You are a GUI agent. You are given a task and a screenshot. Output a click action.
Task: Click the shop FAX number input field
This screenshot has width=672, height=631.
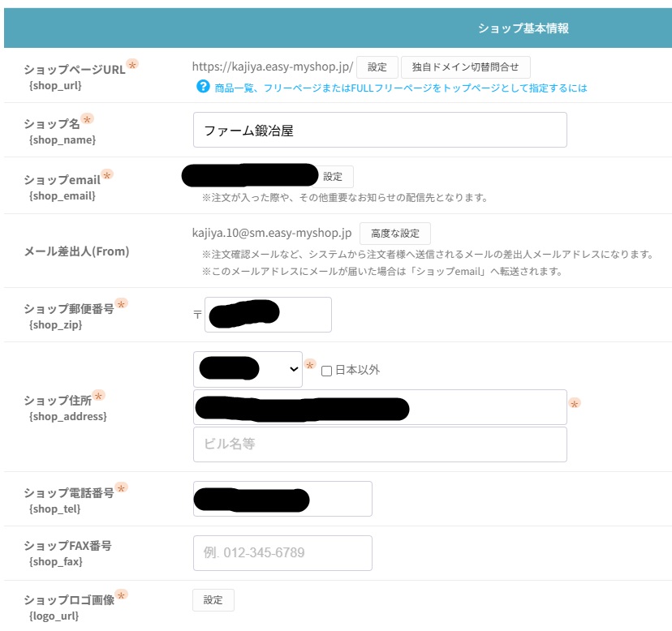(x=282, y=553)
